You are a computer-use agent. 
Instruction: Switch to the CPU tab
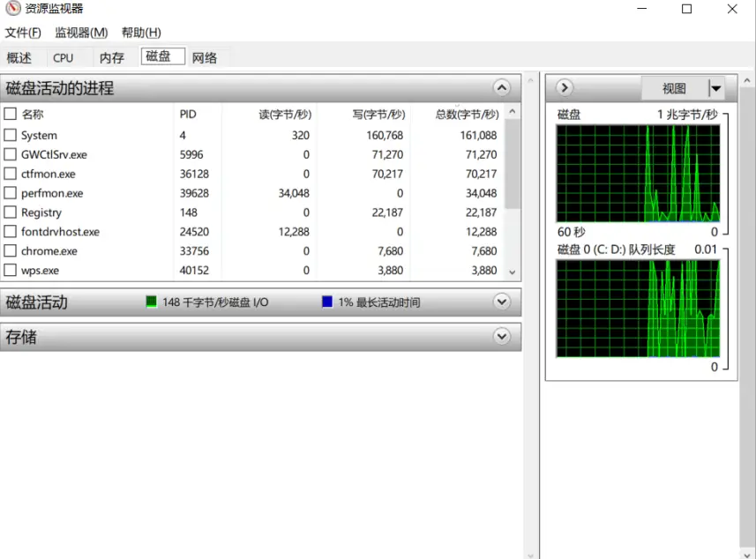[x=64, y=58]
